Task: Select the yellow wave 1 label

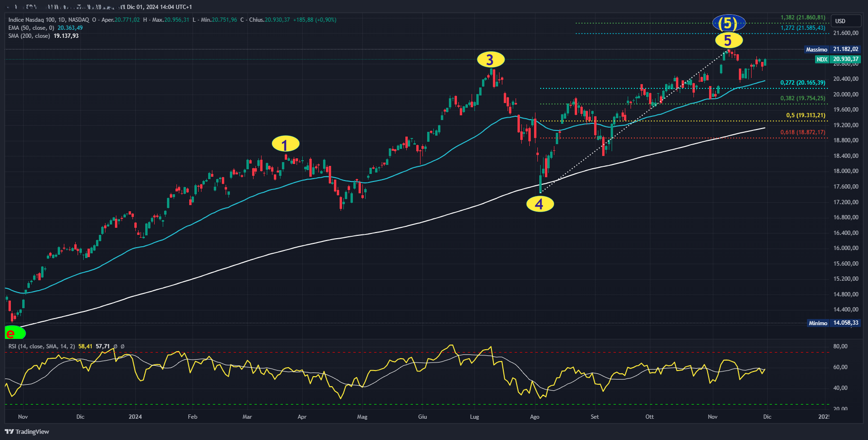Action: (x=285, y=144)
